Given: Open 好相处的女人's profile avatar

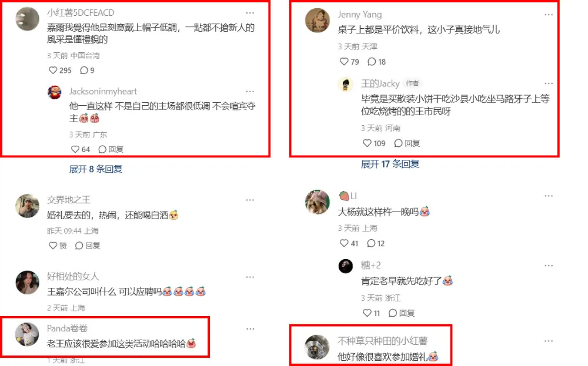Looking at the screenshot, I should tap(28, 283).
